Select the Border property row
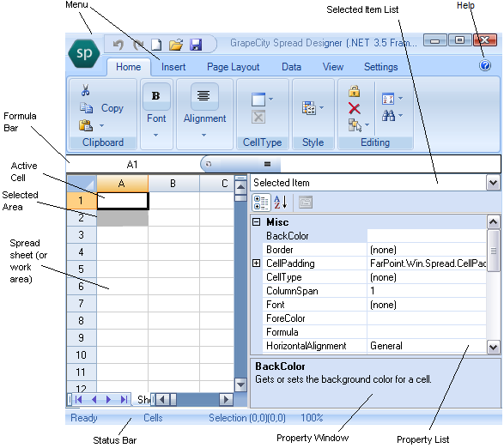504x448 pixels. [374, 250]
